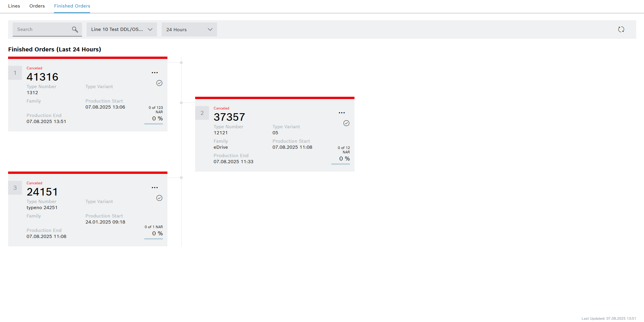Open three-dot menu for order 37357

pos(342,113)
